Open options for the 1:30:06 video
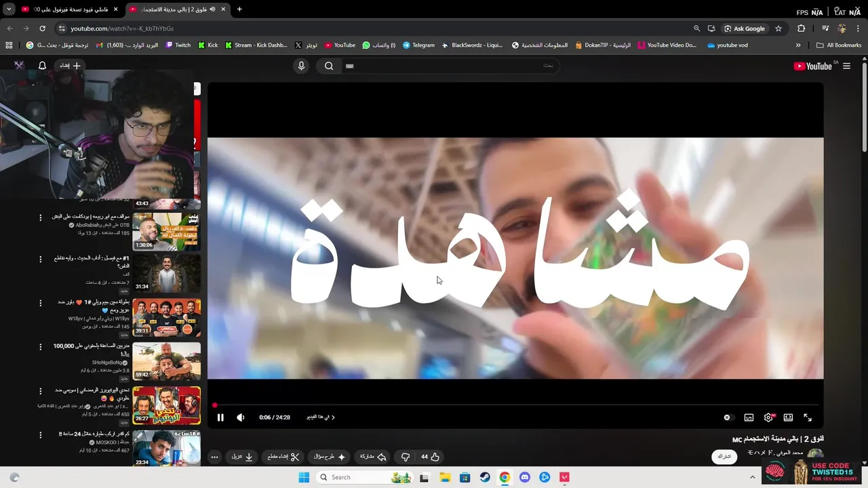The image size is (868, 488). tap(41, 218)
